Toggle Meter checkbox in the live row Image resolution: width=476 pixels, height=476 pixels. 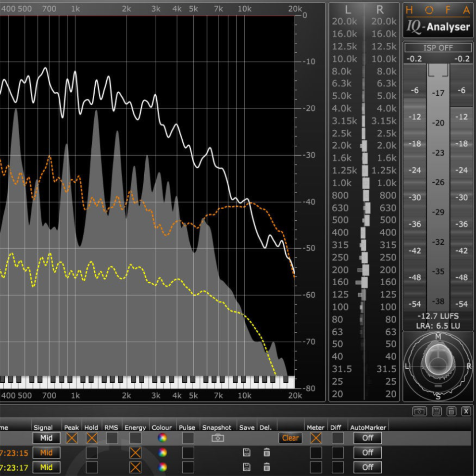click(x=316, y=438)
